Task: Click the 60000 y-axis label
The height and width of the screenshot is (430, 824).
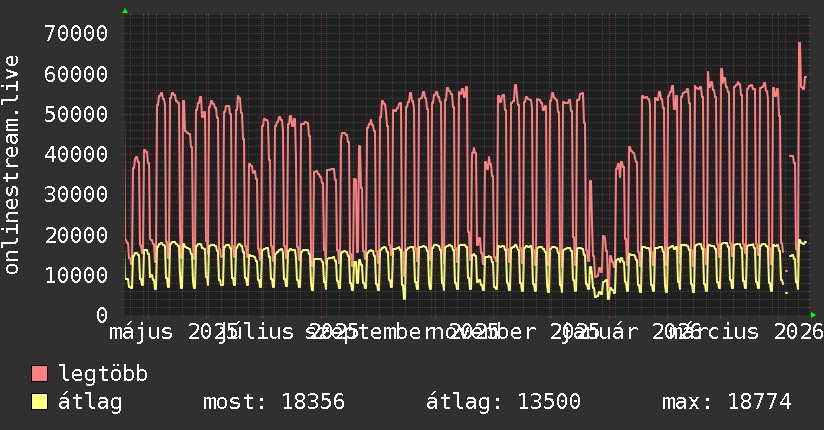Action: 76,74
